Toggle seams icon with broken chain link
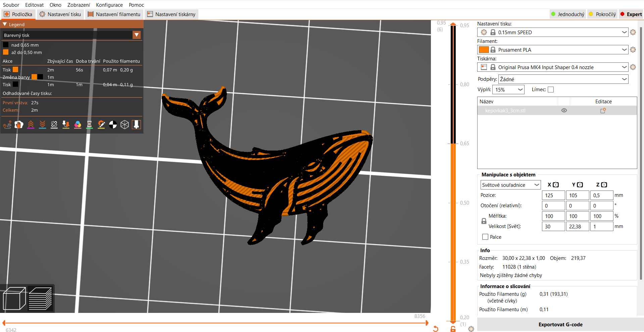This screenshot has width=644, height=332. coord(54,125)
